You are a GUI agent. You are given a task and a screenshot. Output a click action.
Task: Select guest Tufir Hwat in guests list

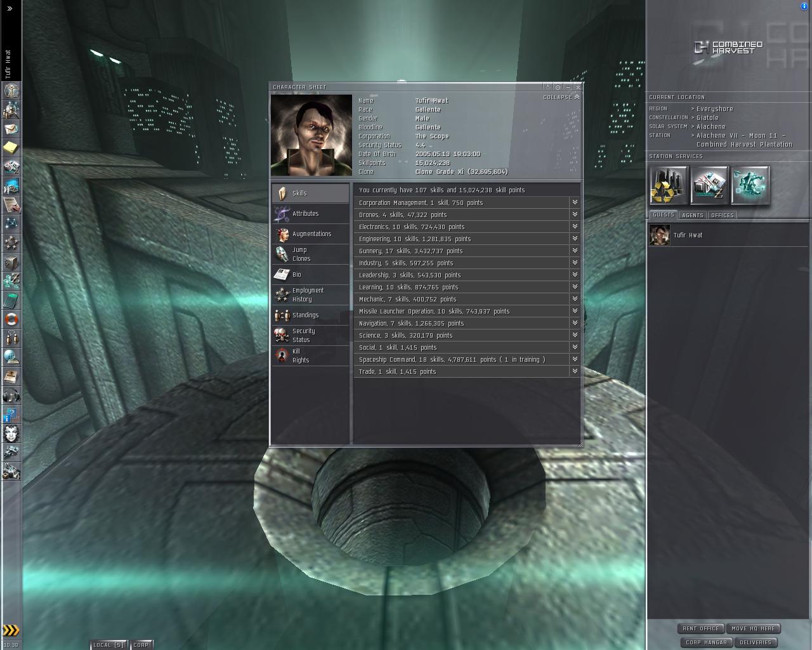(x=728, y=235)
